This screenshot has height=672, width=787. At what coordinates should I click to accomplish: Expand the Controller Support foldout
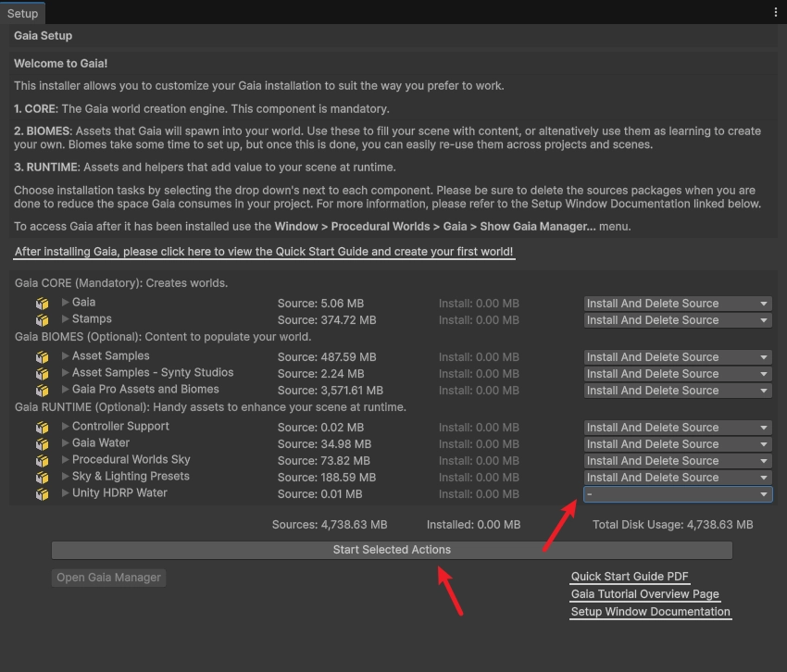click(65, 426)
